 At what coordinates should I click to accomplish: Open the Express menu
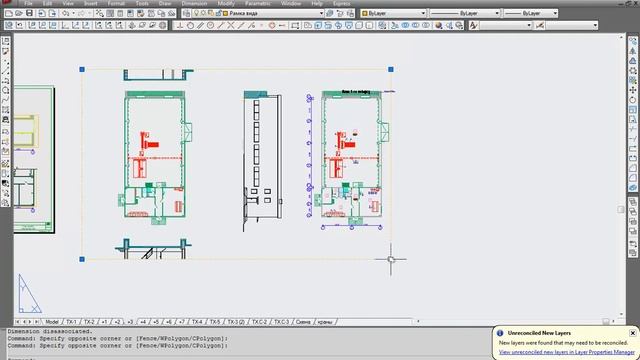coord(342,3)
